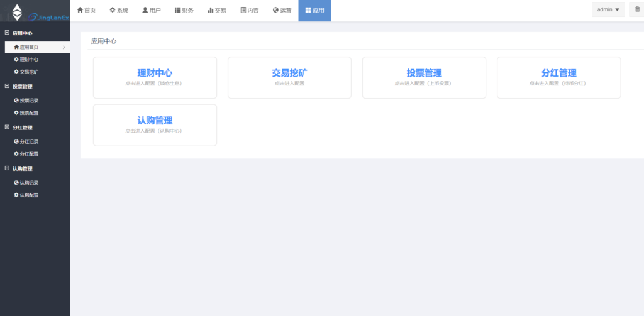Open the admin user dropdown
Screen dimensions: 644x316
pos(608,9)
